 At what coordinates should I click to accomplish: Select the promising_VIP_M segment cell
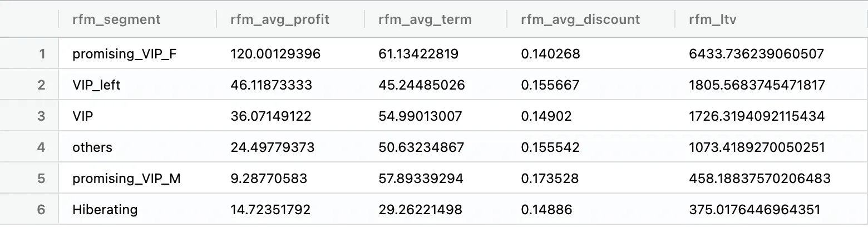[x=126, y=179]
